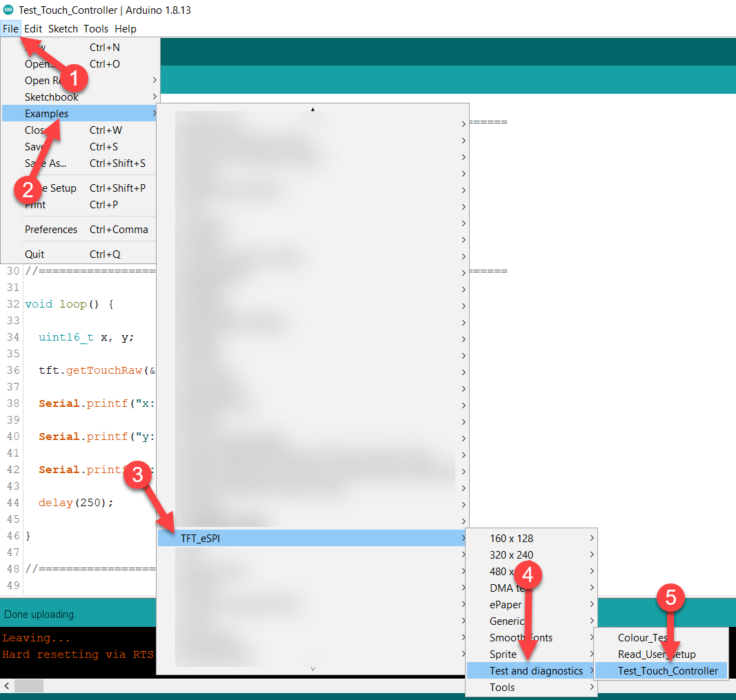This screenshot has height=700, width=736.
Task: Expand the TFT_eSPI examples entry
Action: click(312, 538)
